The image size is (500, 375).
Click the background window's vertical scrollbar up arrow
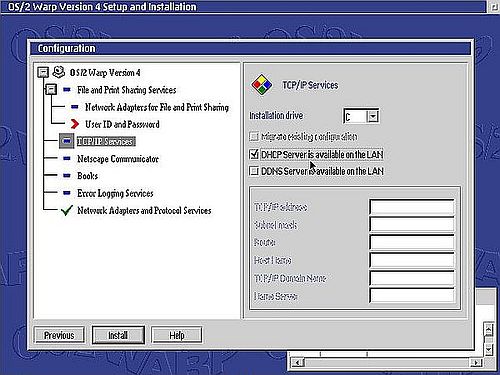pyautogui.click(x=488, y=330)
